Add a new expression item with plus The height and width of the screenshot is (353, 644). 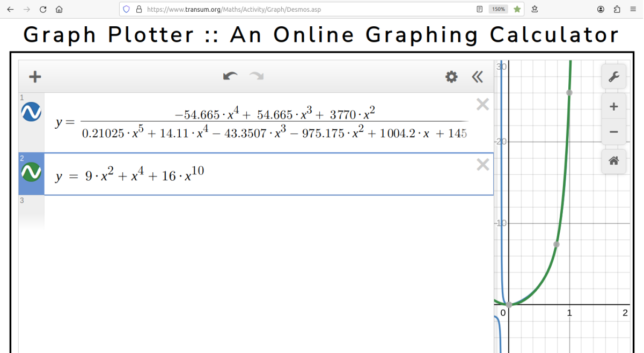(35, 77)
